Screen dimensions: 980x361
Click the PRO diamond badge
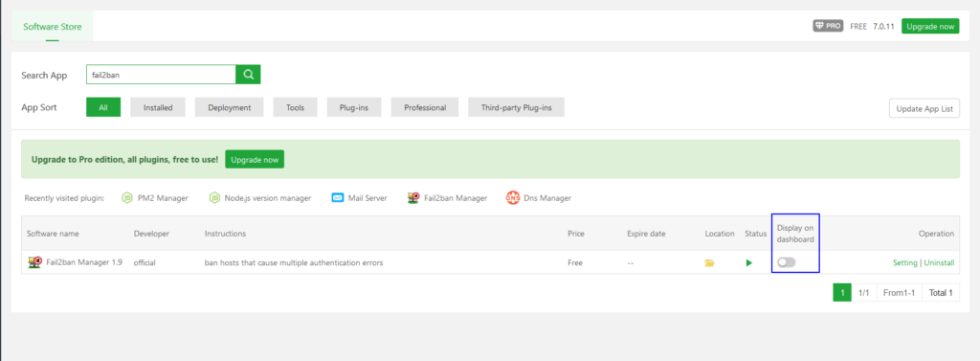click(x=828, y=26)
